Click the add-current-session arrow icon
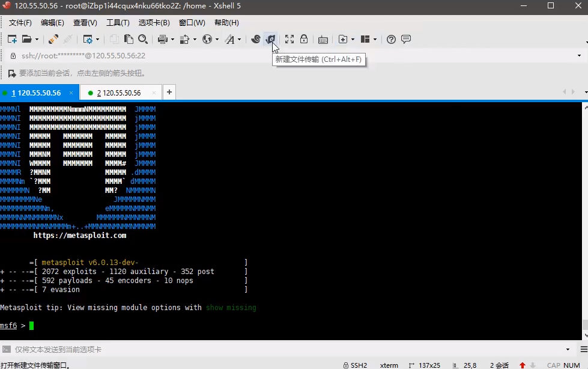The image size is (588, 369). (12, 73)
